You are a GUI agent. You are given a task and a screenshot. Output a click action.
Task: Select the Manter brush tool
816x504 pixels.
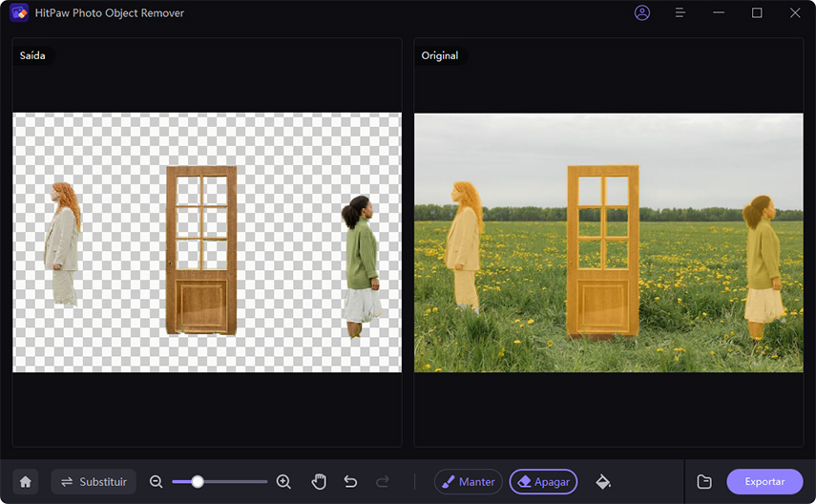[469, 482]
